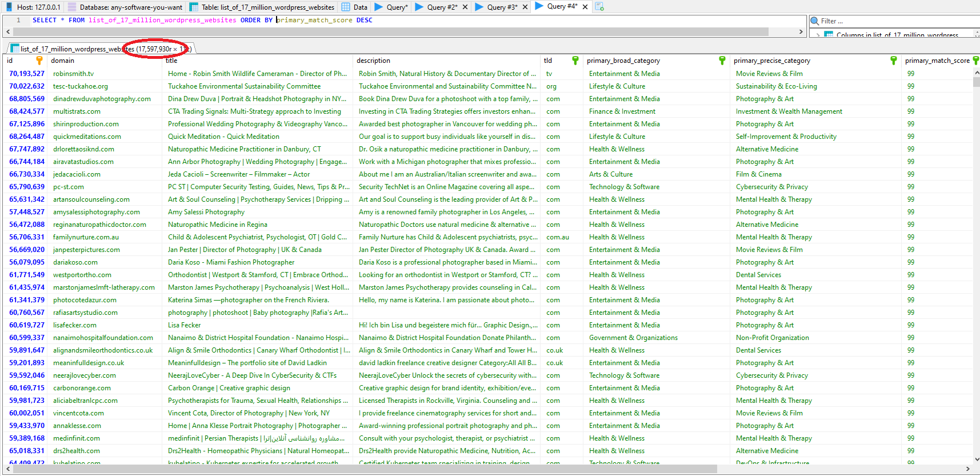Select the title cell Amy Salessi Photography
This screenshot has width=980, height=476.
pos(206,212)
